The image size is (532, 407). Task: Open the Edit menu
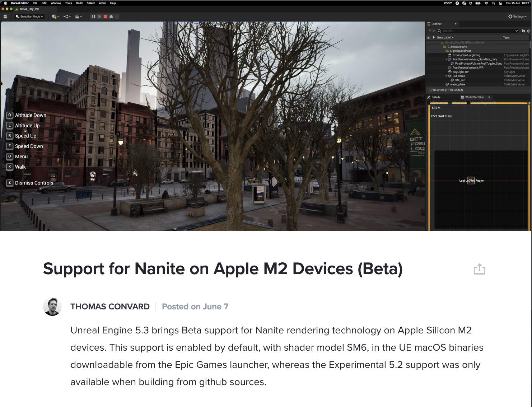pos(44,3)
